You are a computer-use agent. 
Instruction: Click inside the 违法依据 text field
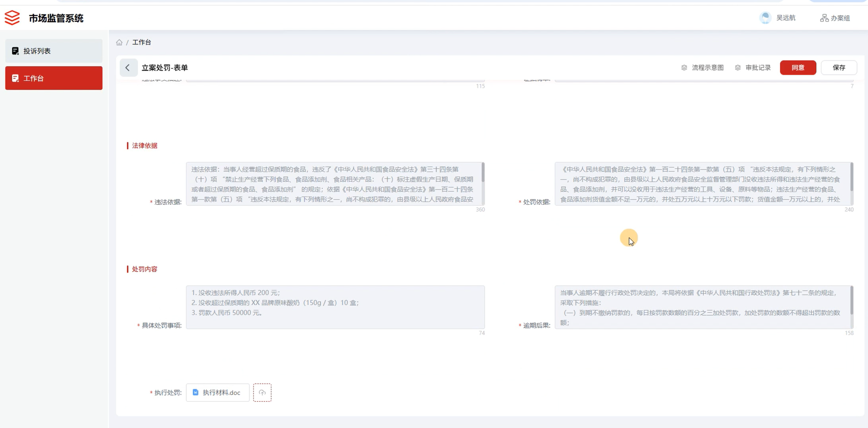335,185
